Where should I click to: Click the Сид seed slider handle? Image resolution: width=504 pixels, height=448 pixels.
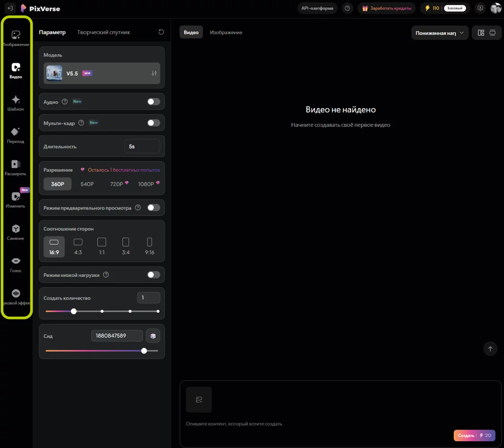click(x=144, y=351)
